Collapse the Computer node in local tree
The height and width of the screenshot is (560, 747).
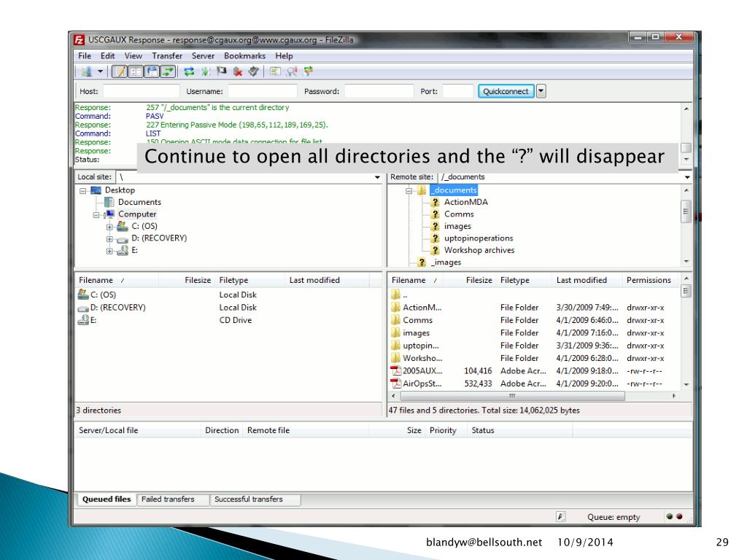(96, 215)
